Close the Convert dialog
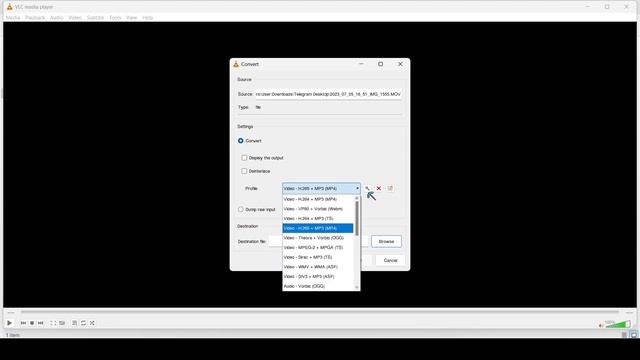The width and height of the screenshot is (640, 360). click(400, 64)
